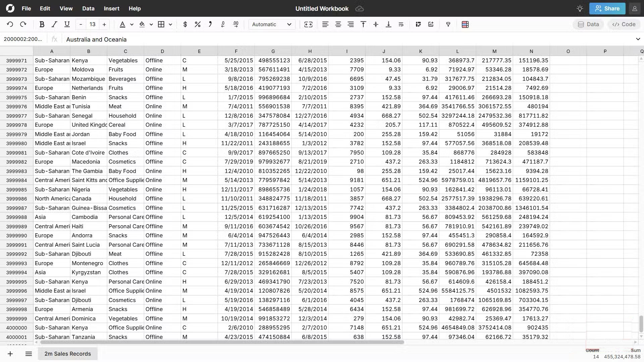Open the Automatic number format dropdown
644x362 pixels.
coord(272,24)
